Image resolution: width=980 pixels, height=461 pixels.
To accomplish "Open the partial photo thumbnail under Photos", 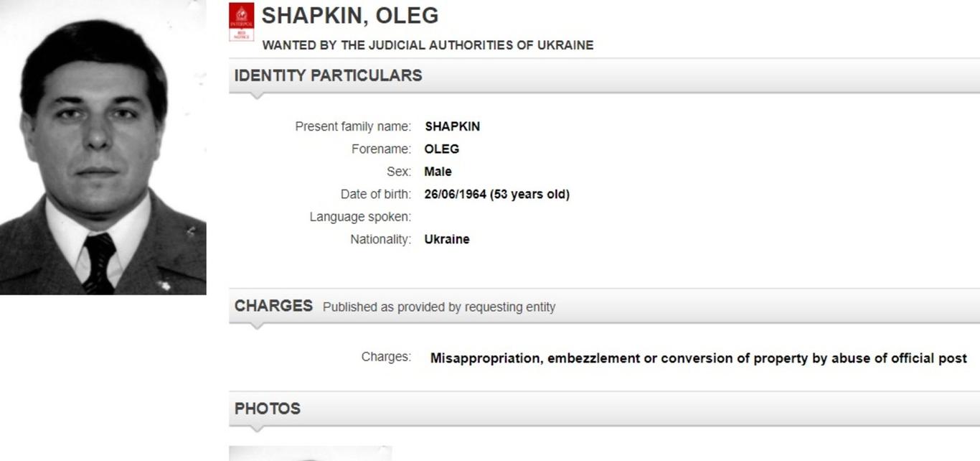I will [310, 454].
